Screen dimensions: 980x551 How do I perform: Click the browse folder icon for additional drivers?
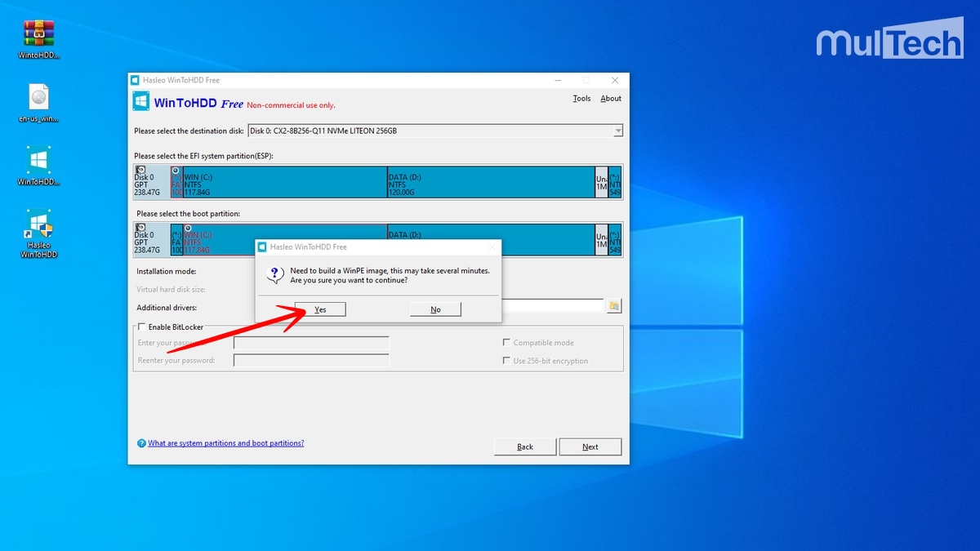(x=614, y=306)
